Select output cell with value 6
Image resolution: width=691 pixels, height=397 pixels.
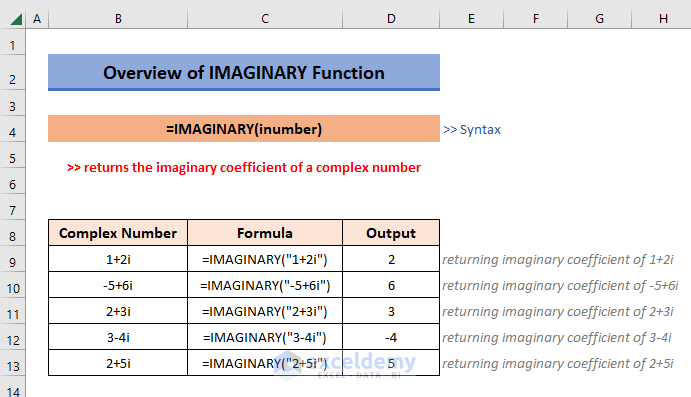pos(391,285)
